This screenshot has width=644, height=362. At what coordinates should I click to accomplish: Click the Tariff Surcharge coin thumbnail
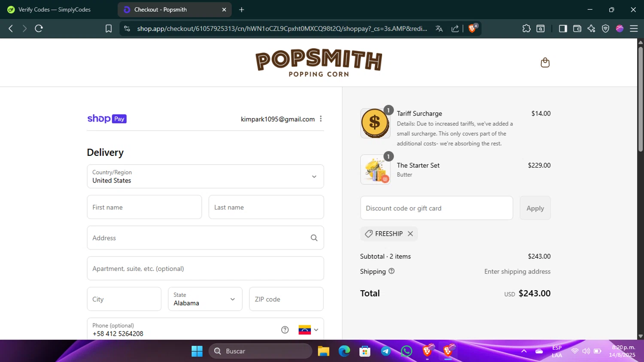375,123
